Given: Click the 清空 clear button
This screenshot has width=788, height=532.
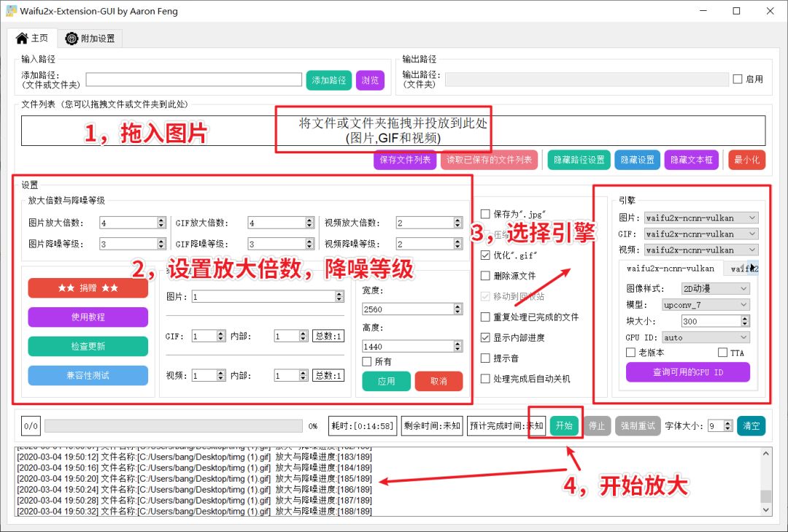Looking at the screenshot, I should [752, 426].
